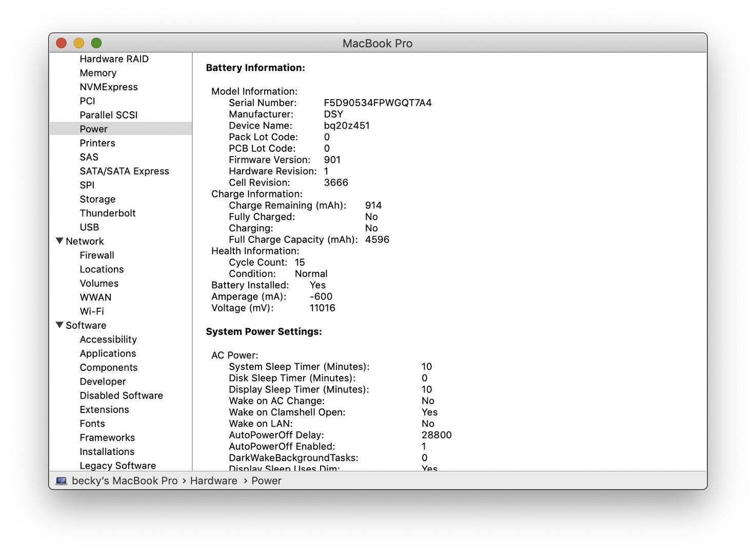Open Components under Software

click(x=109, y=367)
